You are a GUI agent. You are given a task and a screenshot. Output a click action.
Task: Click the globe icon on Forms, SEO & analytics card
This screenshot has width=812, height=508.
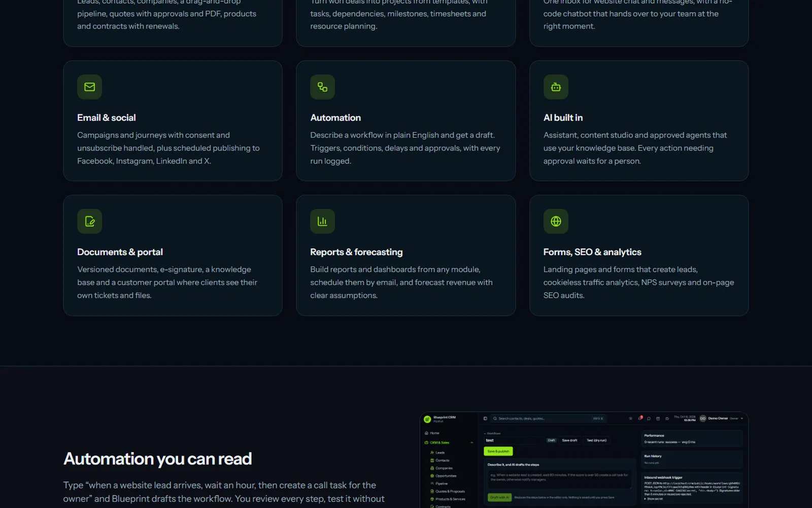pyautogui.click(x=556, y=221)
